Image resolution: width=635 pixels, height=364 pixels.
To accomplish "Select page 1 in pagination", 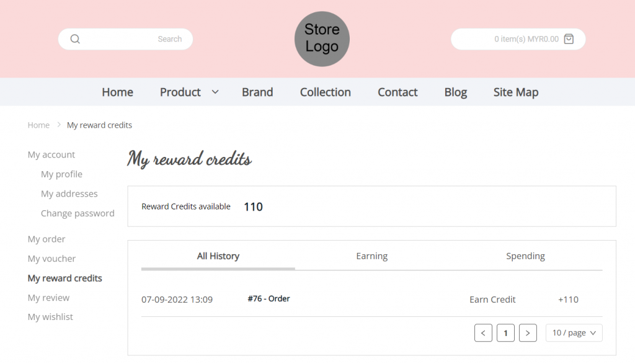I will [505, 333].
